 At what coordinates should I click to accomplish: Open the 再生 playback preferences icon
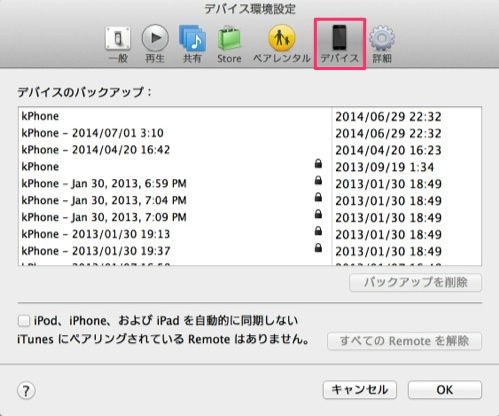[x=155, y=44]
